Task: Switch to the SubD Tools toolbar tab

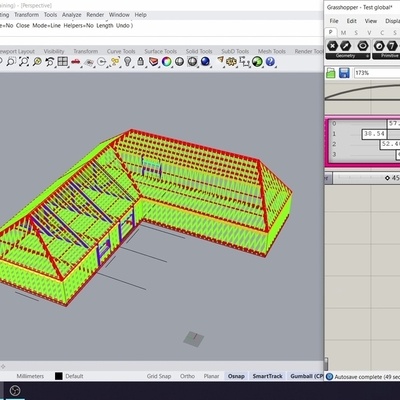Action: click(x=235, y=51)
